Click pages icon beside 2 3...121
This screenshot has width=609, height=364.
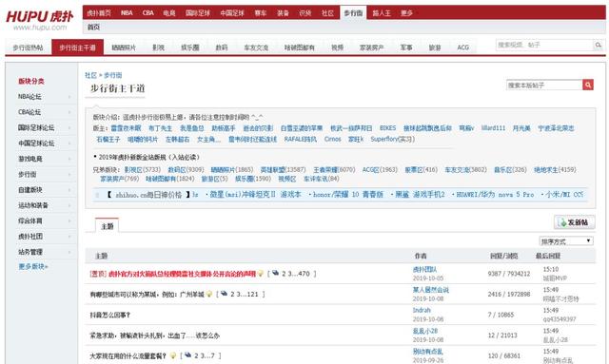225,294
